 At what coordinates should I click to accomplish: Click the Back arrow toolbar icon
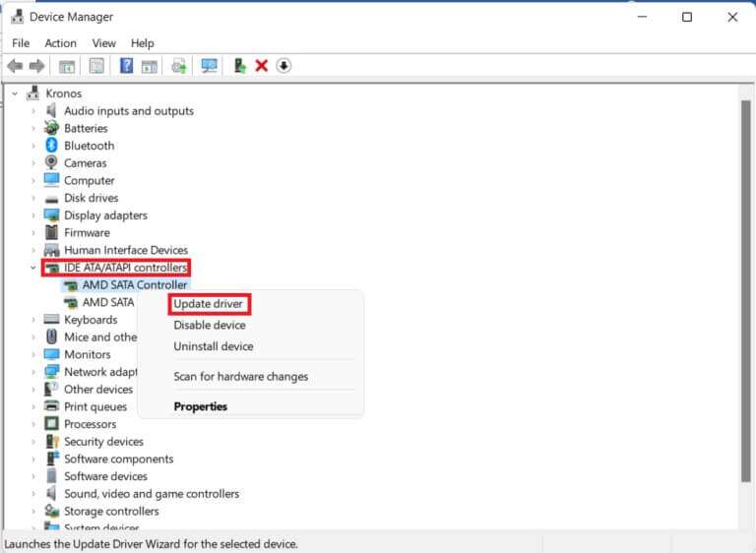pos(15,66)
